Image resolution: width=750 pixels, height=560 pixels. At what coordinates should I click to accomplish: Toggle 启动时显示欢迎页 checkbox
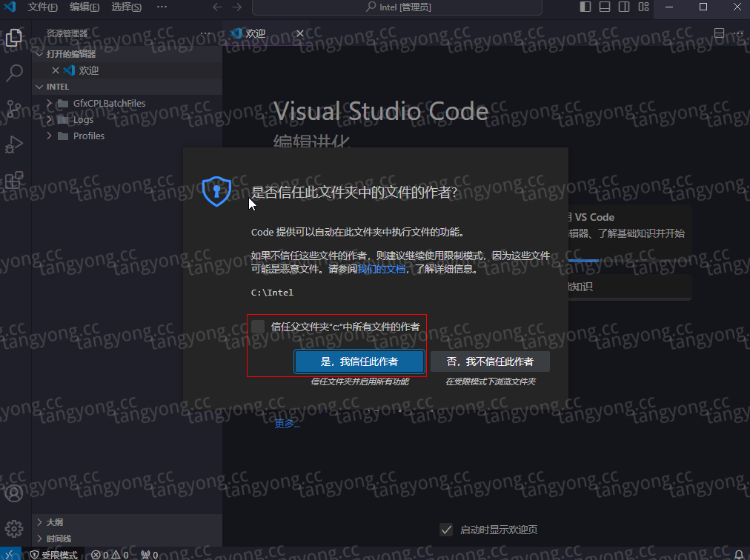[446, 530]
